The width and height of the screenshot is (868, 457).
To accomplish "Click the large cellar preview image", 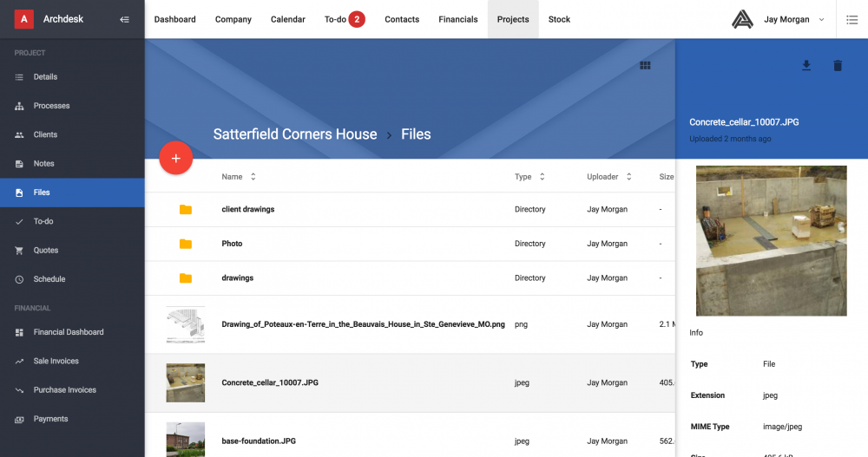I will [771, 241].
